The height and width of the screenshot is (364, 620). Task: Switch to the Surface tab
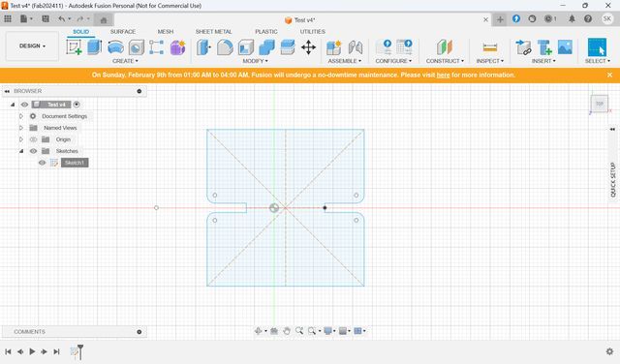(123, 32)
